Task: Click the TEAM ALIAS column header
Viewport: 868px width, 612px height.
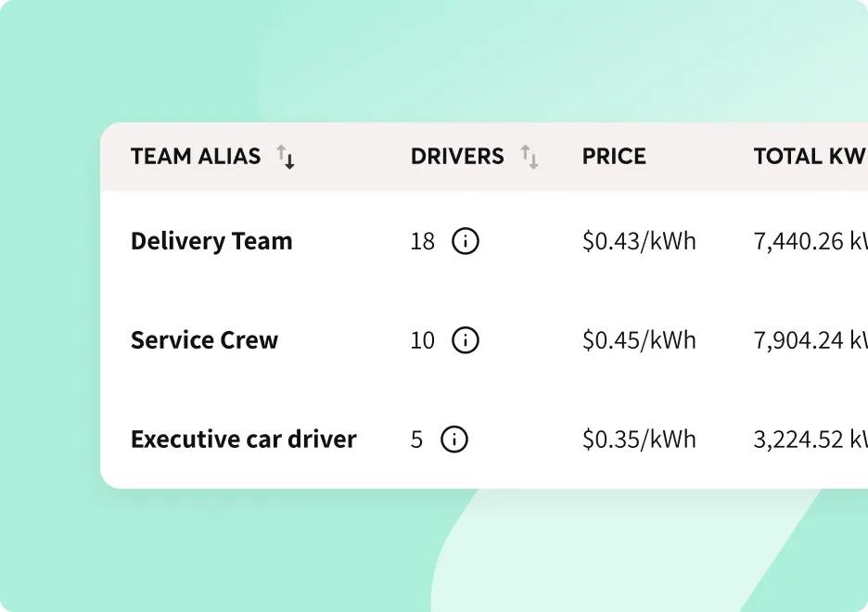Action: (196, 157)
